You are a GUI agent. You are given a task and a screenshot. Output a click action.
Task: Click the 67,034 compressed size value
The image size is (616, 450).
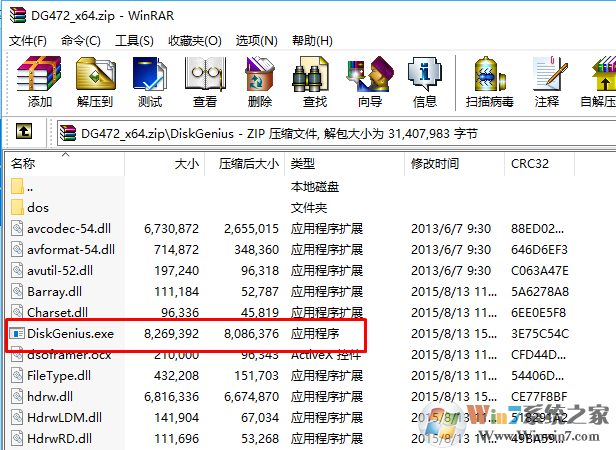click(x=260, y=417)
